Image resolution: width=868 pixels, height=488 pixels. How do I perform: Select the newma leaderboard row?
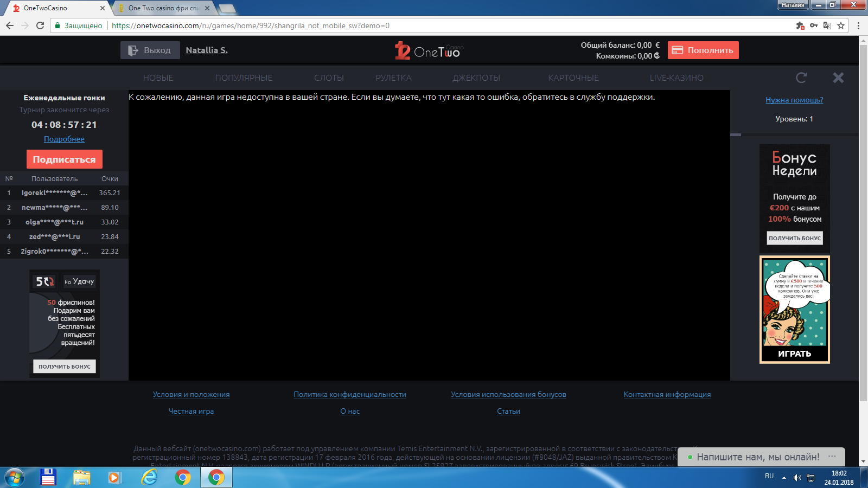(64, 207)
